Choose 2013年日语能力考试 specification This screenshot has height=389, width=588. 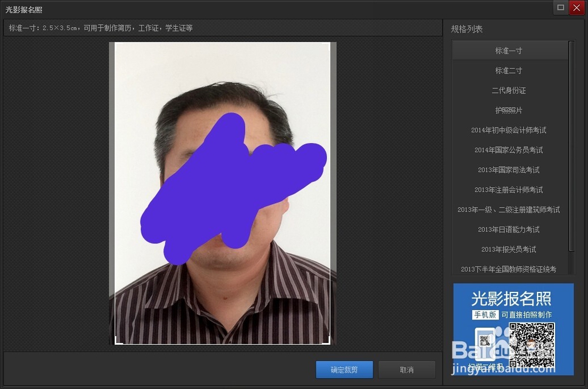(508, 230)
